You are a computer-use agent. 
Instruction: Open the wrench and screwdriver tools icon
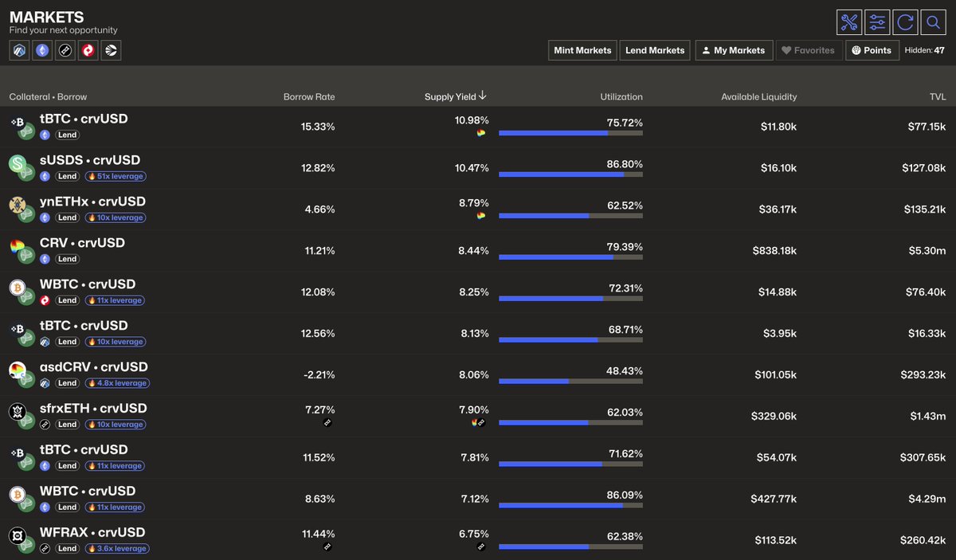849,22
